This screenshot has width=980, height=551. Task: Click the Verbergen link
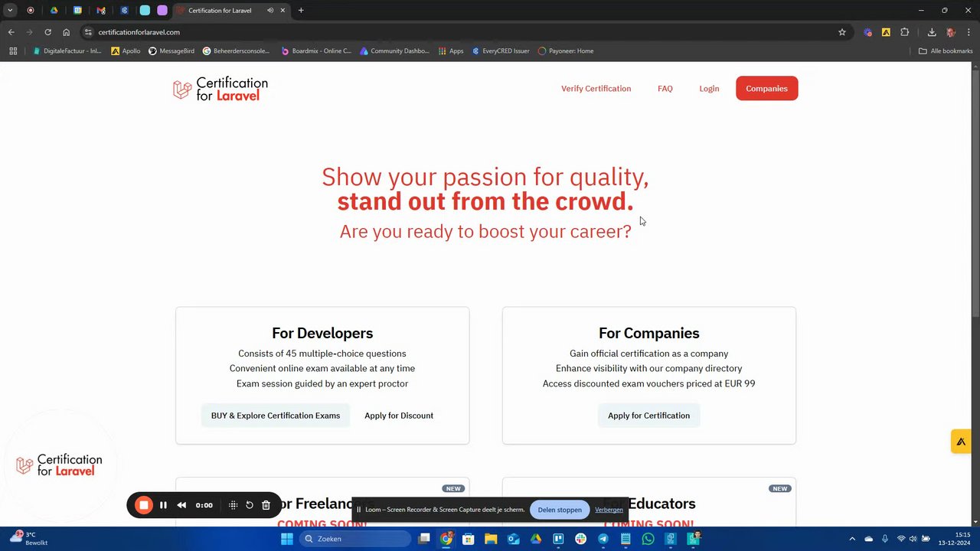coord(609,510)
